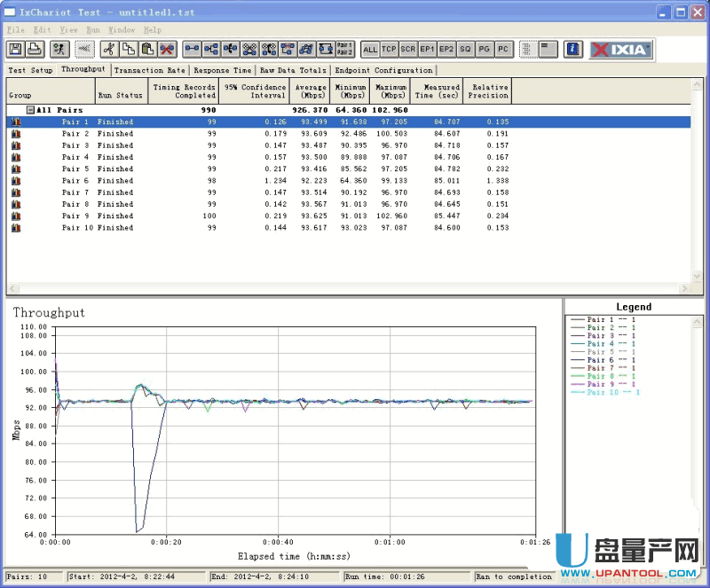Toggle the EP1 grouping button

click(427, 50)
